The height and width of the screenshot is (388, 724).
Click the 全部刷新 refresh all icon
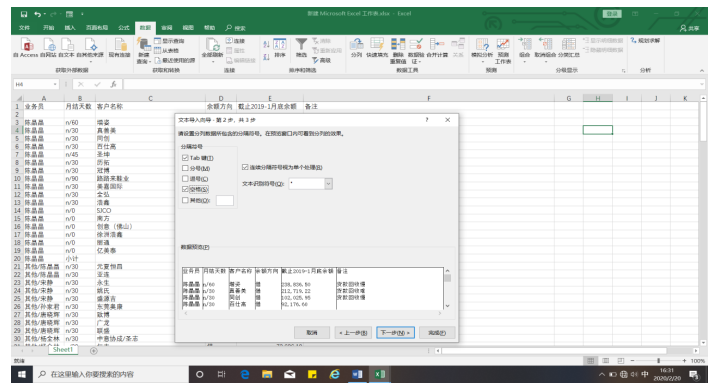[x=213, y=45]
